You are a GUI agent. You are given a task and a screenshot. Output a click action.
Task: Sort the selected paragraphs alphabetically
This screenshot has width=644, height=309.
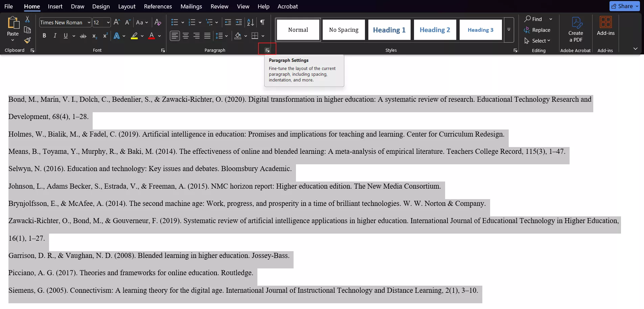[250, 22]
